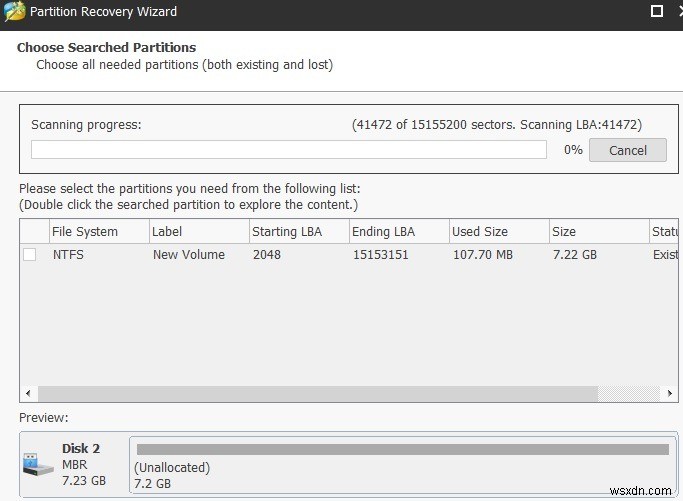Sort by Size column header
Image resolution: width=683 pixels, height=501 pixels.
coord(599,231)
